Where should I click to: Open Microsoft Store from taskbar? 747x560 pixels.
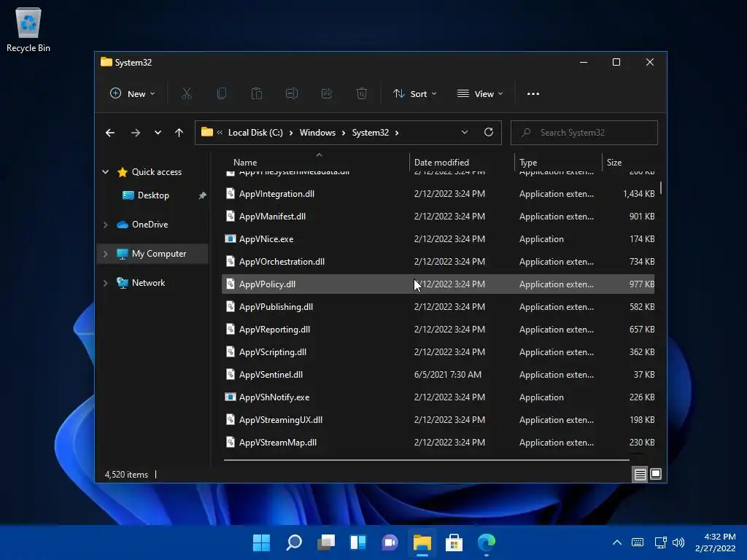(454, 542)
